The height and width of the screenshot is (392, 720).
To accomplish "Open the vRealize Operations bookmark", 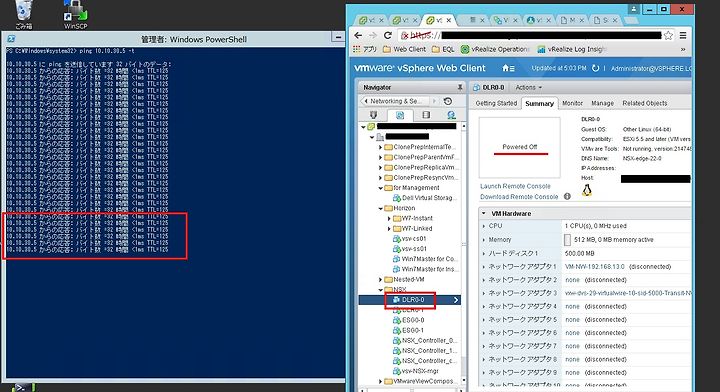I will 495,49.
